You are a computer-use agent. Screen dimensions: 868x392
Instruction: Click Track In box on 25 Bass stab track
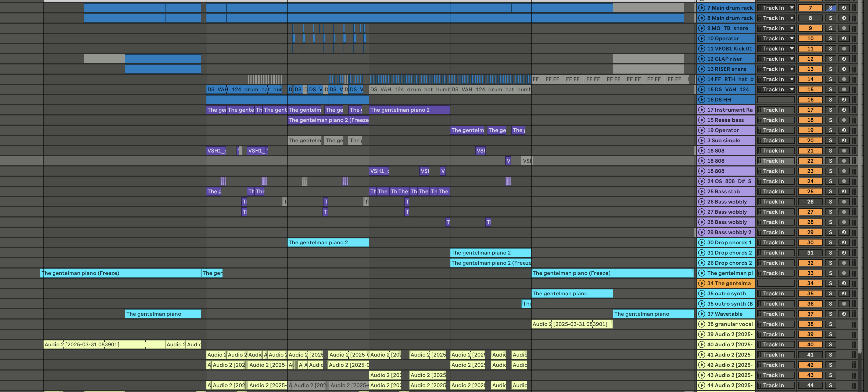776,191
